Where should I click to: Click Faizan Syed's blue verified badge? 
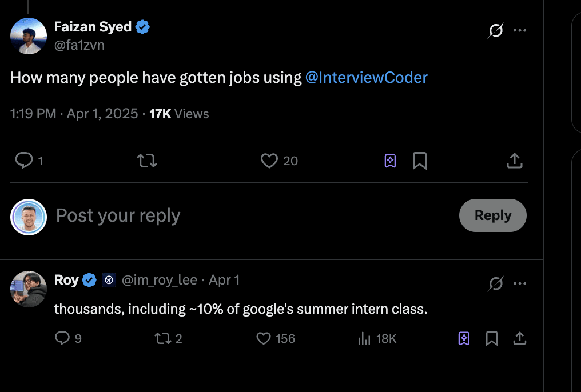[x=141, y=26]
